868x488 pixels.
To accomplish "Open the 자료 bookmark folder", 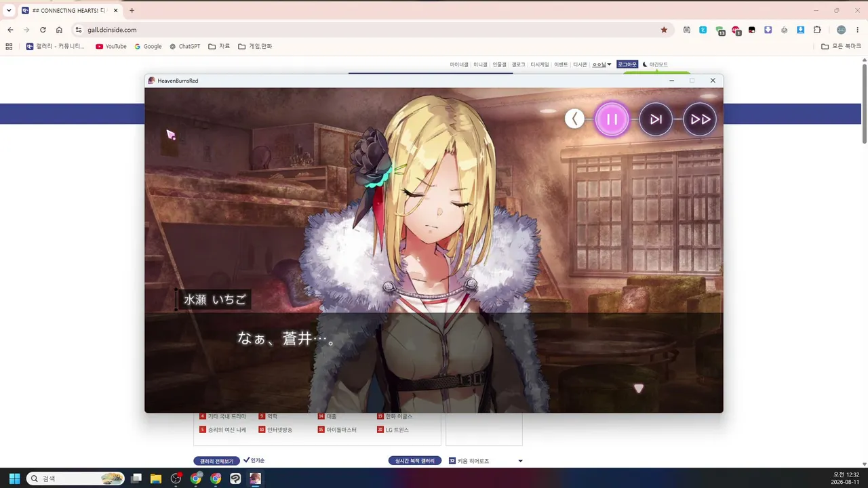I will click(x=219, y=46).
